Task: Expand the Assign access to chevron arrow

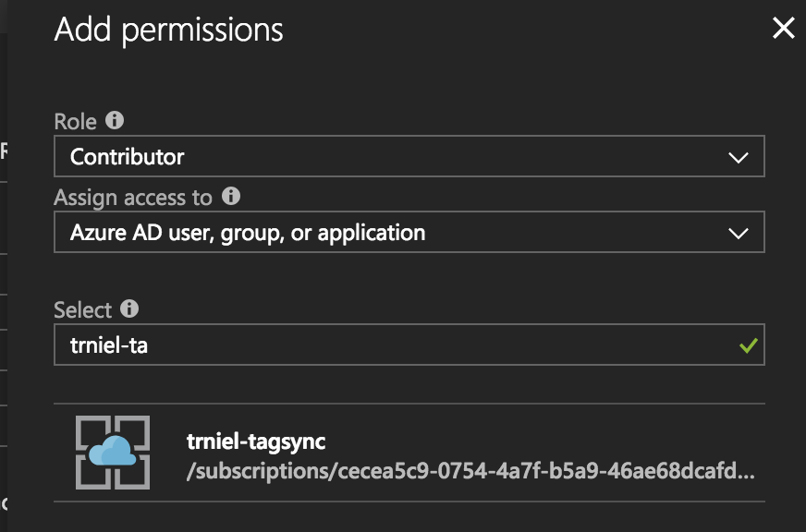Action: click(x=738, y=234)
